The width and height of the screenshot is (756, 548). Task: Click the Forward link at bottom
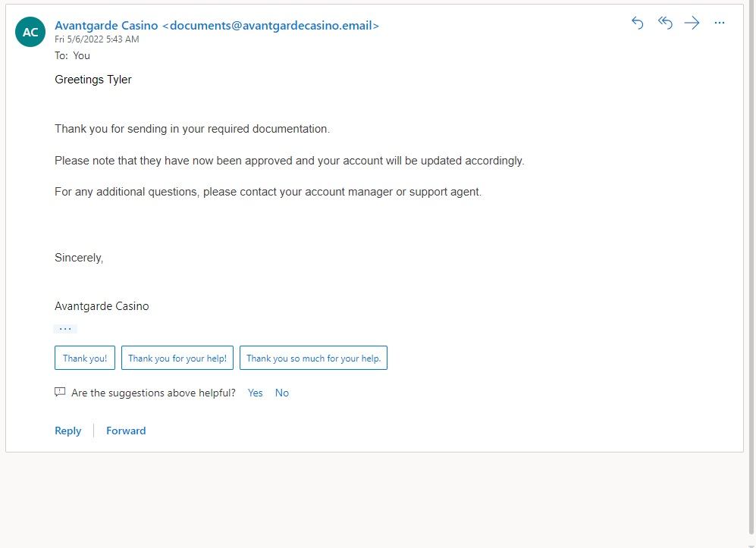click(x=126, y=431)
